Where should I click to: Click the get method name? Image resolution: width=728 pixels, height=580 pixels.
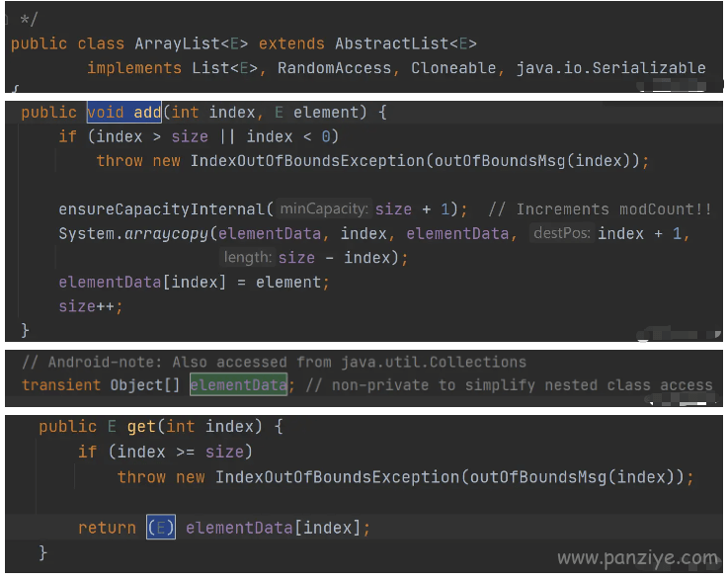141,426
